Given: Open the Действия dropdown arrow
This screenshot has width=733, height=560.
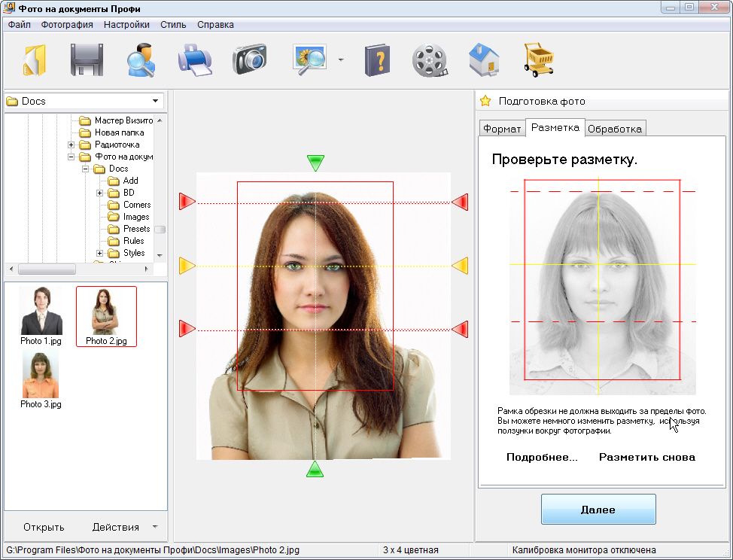Looking at the screenshot, I should coord(155,527).
